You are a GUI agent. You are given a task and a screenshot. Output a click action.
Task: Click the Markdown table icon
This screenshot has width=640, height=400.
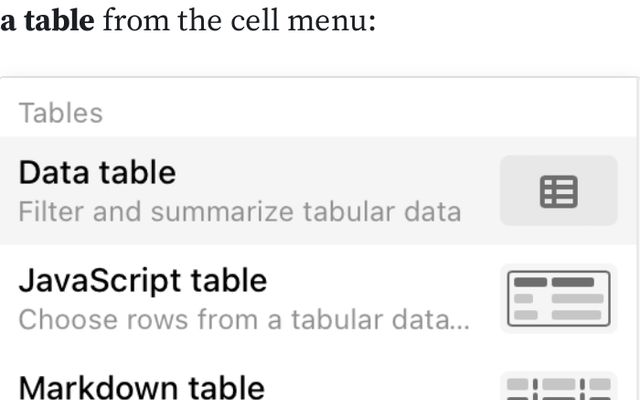click(559, 388)
